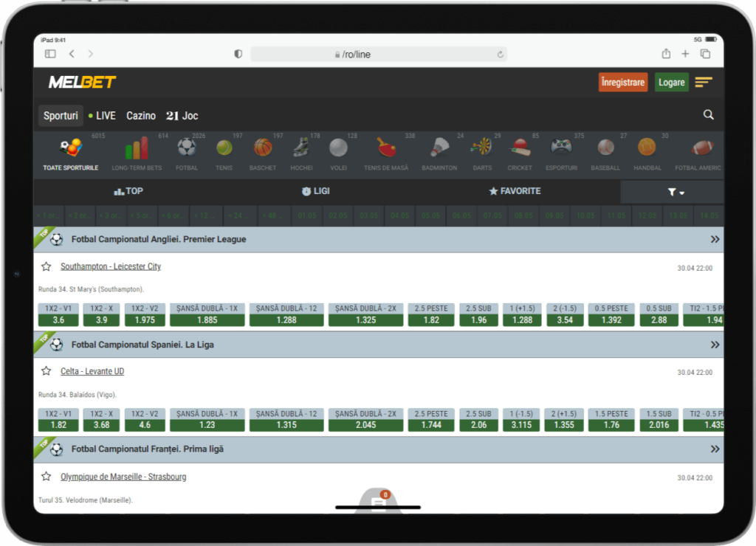The image size is (756, 546).
Task: Filter by date 01.05
Action: tap(307, 215)
